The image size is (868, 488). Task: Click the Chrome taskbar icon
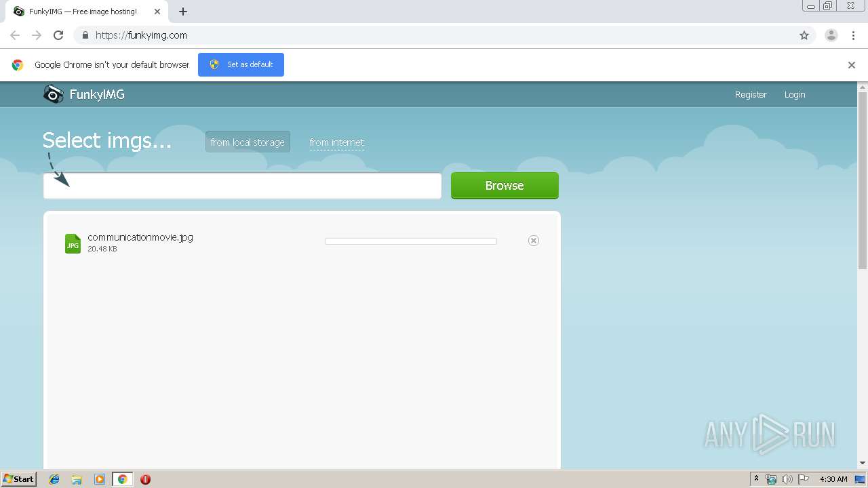coord(122,479)
